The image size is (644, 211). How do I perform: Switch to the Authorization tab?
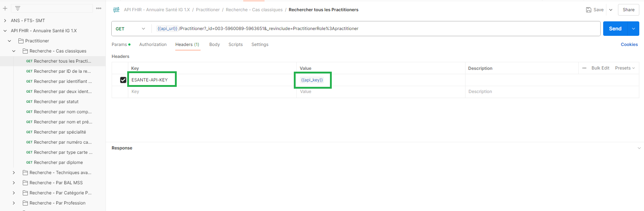(153, 45)
